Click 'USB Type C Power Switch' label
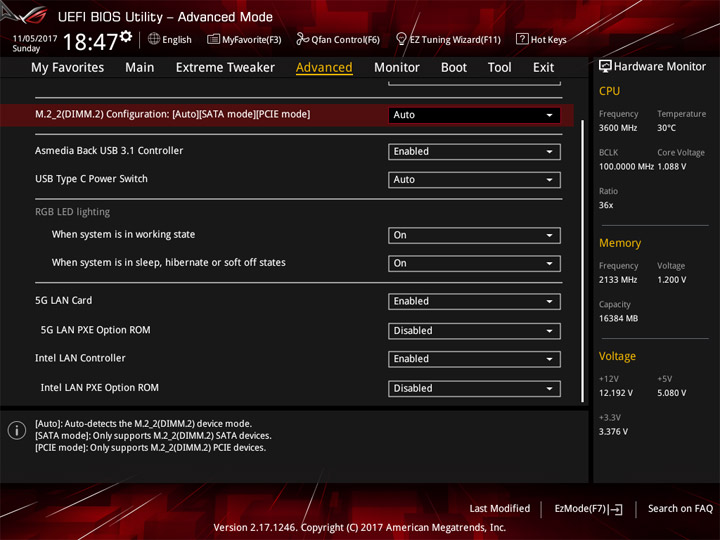Viewport: 720px width, 540px height. pyautogui.click(x=91, y=179)
